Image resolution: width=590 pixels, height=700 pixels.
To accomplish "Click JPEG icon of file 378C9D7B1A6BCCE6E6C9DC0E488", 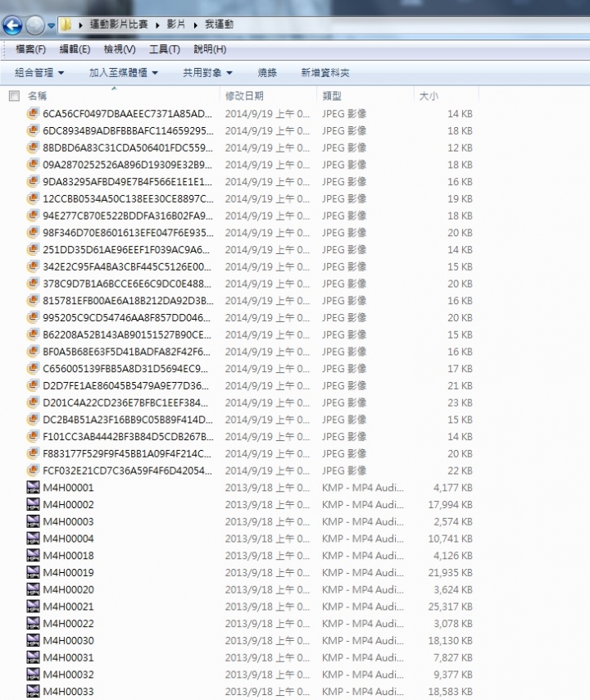I will click(x=33, y=283).
